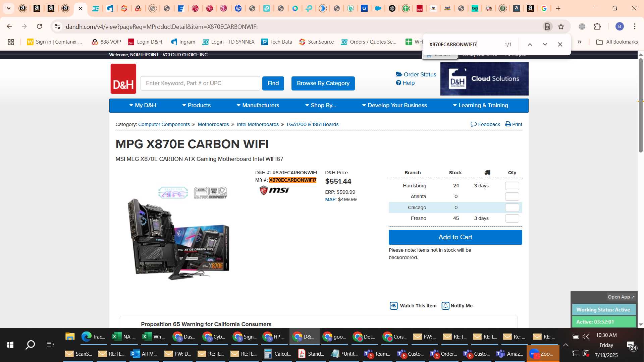Click the Harrisburg quantity box
Screen dimensions: 644x362
(512, 186)
